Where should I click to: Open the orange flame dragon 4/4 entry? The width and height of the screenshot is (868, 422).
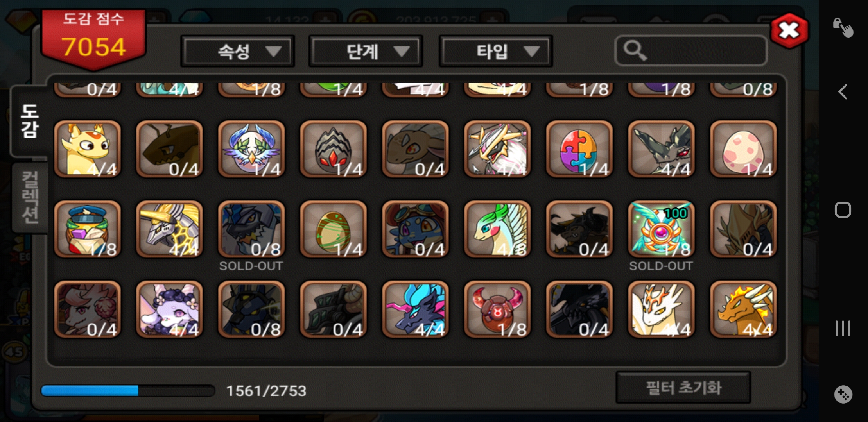pos(743,309)
